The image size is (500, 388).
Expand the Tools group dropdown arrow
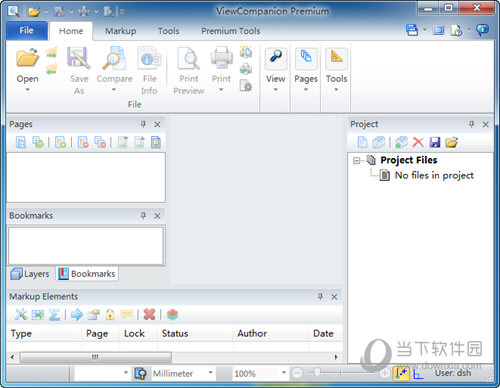click(x=336, y=89)
